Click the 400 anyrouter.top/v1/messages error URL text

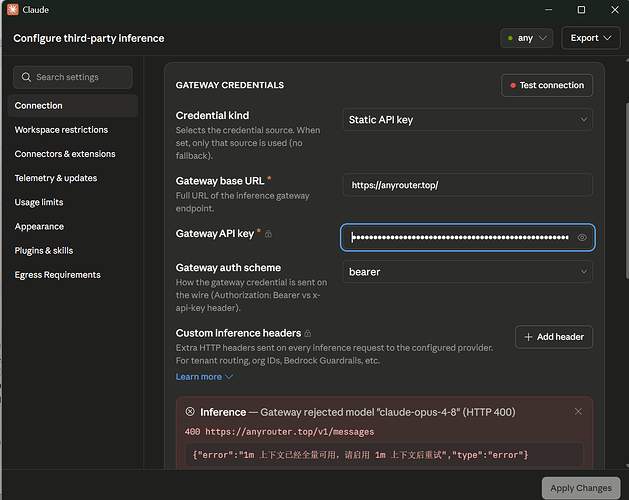[280, 432]
